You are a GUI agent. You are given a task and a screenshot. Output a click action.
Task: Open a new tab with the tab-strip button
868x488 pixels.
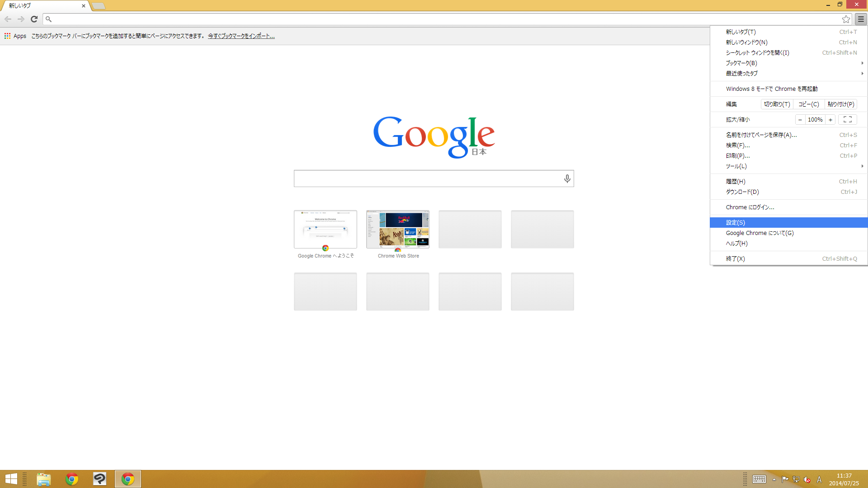(99, 6)
